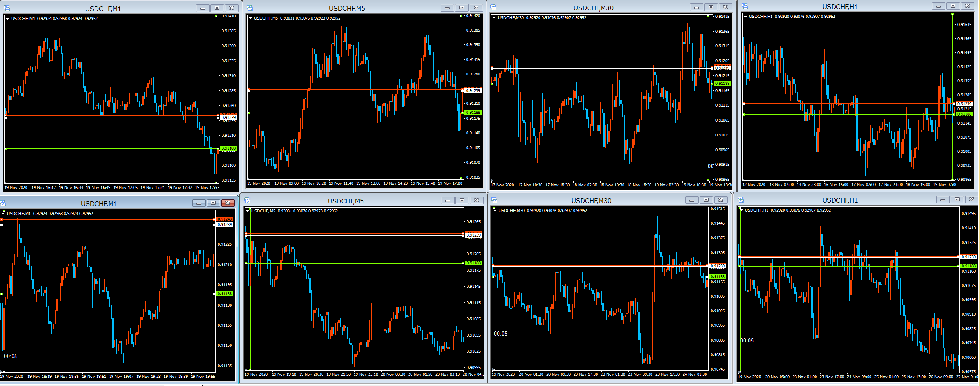The height and width of the screenshot is (386, 980).
Task: Click the chart icon of lower USDCHF,M5 window
Action: pos(246,200)
